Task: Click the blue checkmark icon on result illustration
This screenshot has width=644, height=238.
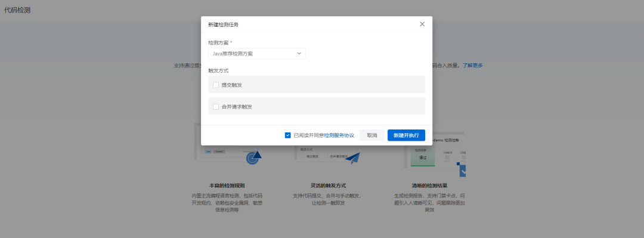Action: click(463, 169)
